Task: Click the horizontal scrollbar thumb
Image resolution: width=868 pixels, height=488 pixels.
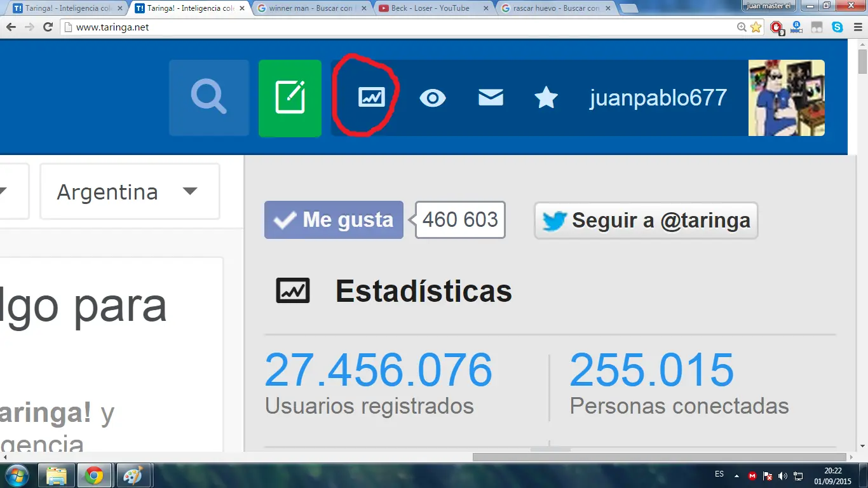Action: (x=659, y=457)
